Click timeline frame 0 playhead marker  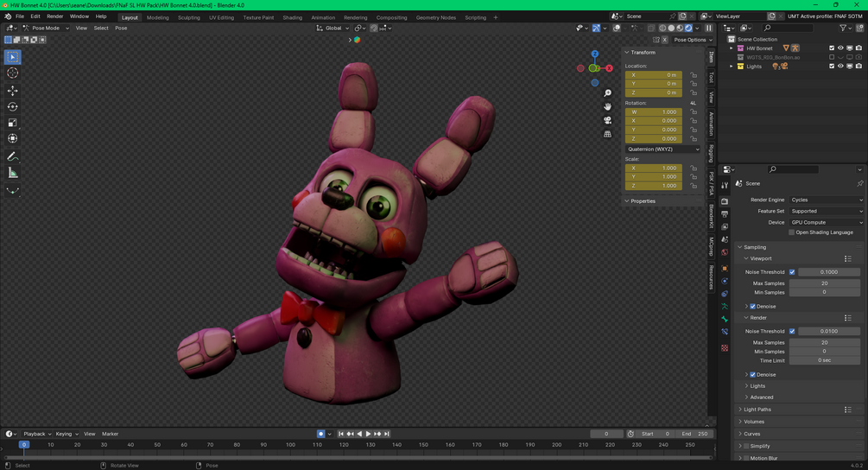pos(24,445)
